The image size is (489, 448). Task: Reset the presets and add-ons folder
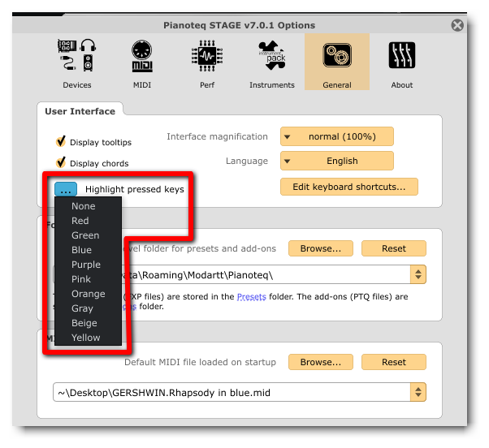[394, 248]
